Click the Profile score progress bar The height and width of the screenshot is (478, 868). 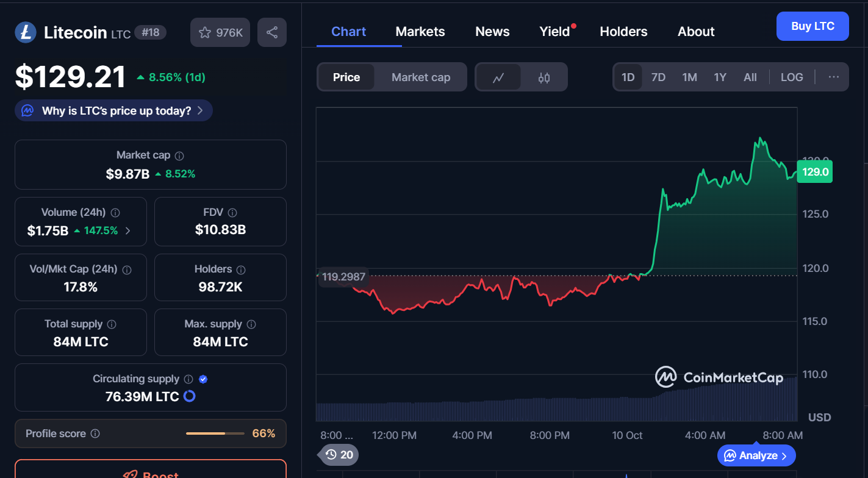pyautogui.click(x=214, y=433)
